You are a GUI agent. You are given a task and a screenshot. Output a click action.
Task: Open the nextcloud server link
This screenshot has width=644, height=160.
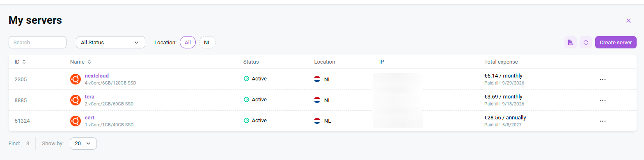(x=96, y=76)
